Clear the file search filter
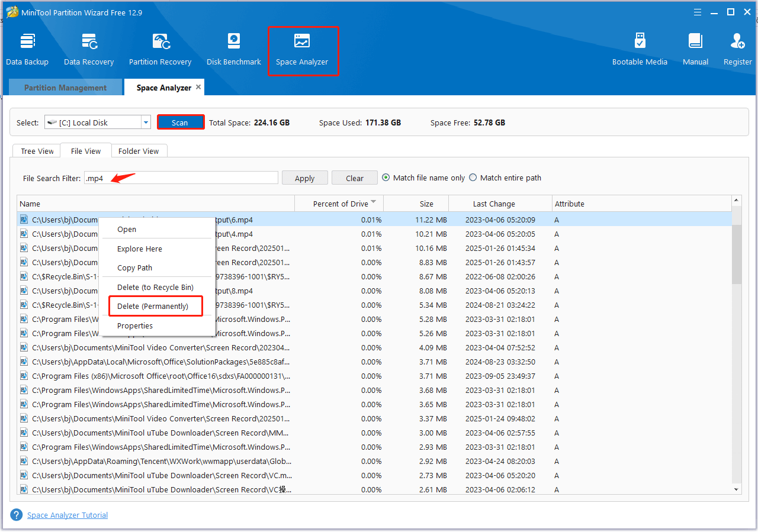This screenshot has height=532, width=758. (x=354, y=178)
